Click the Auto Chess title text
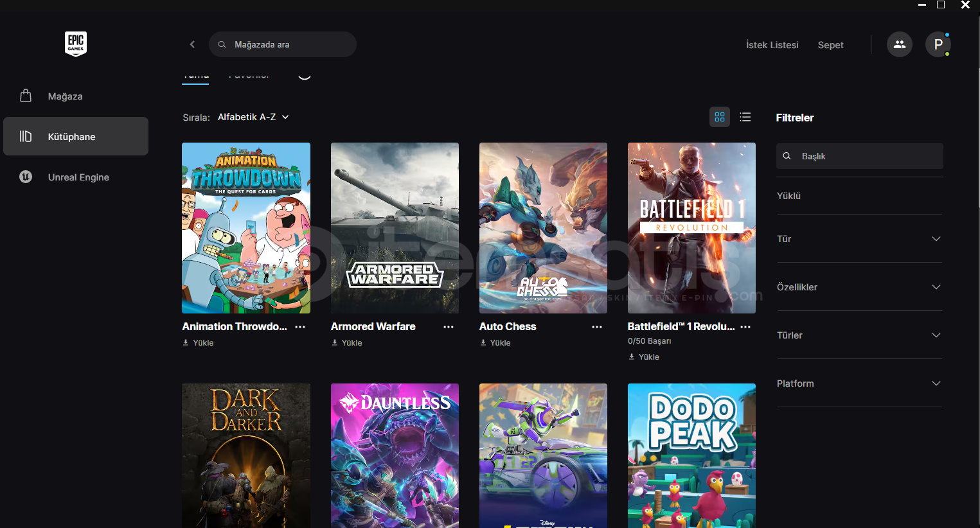This screenshot has height=528, width=980. [x=508, y=326]
